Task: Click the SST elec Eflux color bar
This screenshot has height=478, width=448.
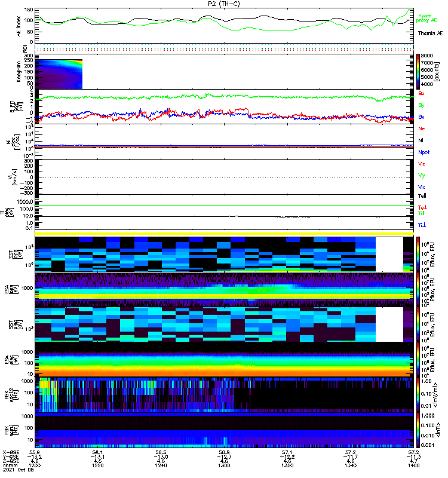Action: point(418,324)
